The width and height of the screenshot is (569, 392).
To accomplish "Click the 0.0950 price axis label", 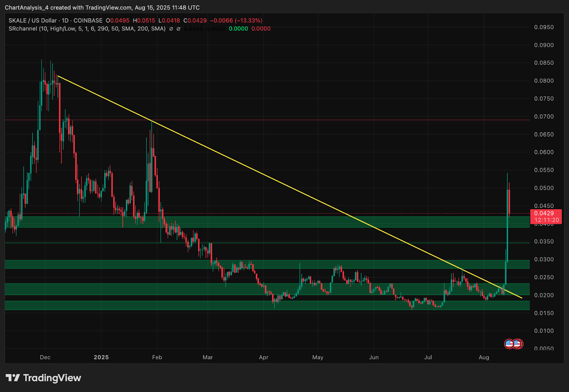I will (544, 27).
